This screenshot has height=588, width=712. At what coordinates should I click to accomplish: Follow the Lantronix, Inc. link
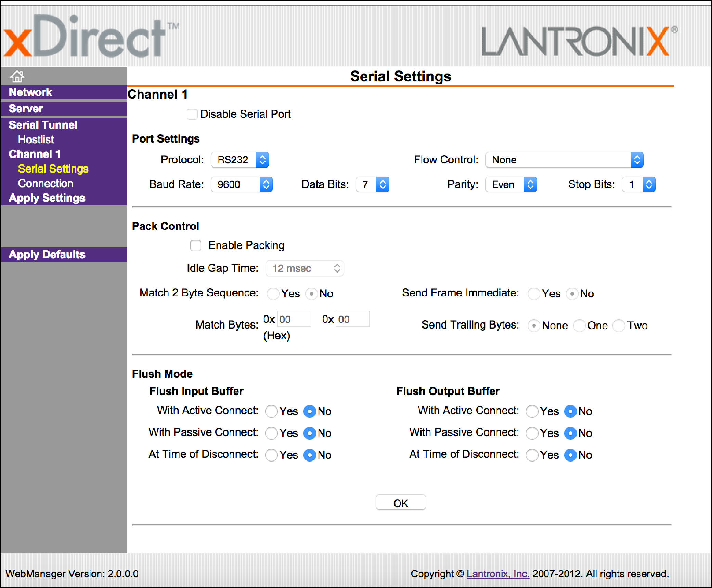(498, 574)
